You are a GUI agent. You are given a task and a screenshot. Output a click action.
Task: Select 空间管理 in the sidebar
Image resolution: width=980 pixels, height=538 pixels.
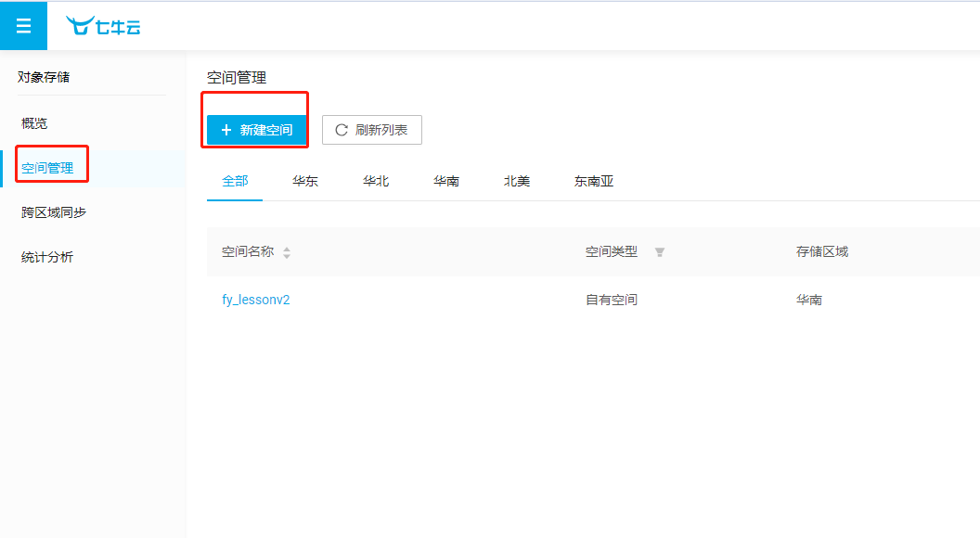[47, 168]
